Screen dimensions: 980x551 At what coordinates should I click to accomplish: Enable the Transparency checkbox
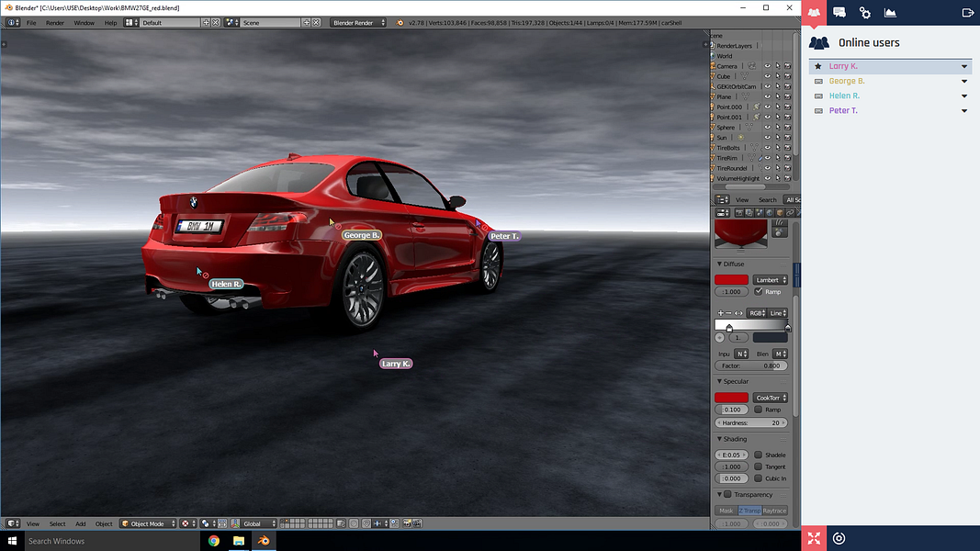[x=728, y=495]
